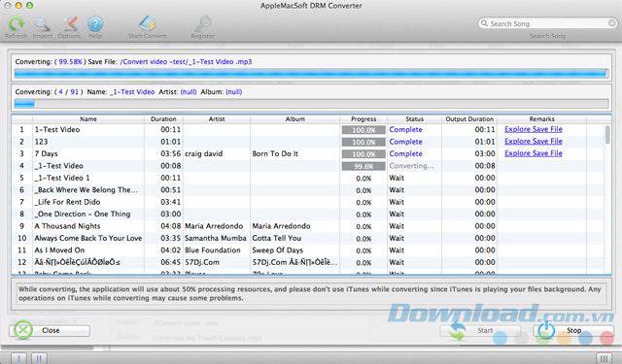Click the columns icon at bottom right
The height and width of the screenshot is (364, 622).
point(605,358)
